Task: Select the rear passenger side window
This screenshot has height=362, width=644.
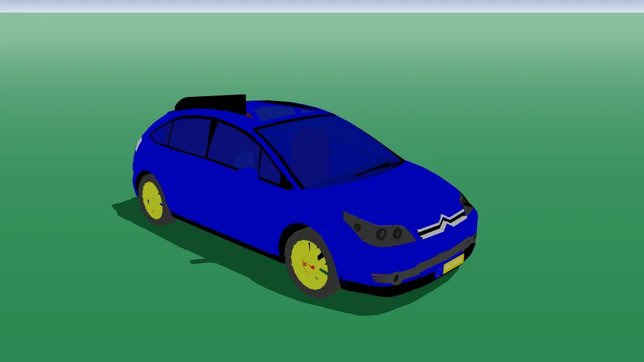Action: tap(190, 135)
